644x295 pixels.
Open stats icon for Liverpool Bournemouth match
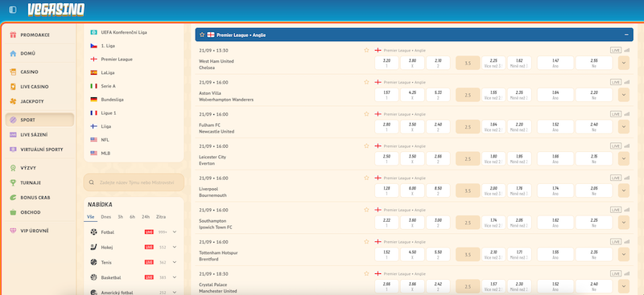(x=626, y=178)
